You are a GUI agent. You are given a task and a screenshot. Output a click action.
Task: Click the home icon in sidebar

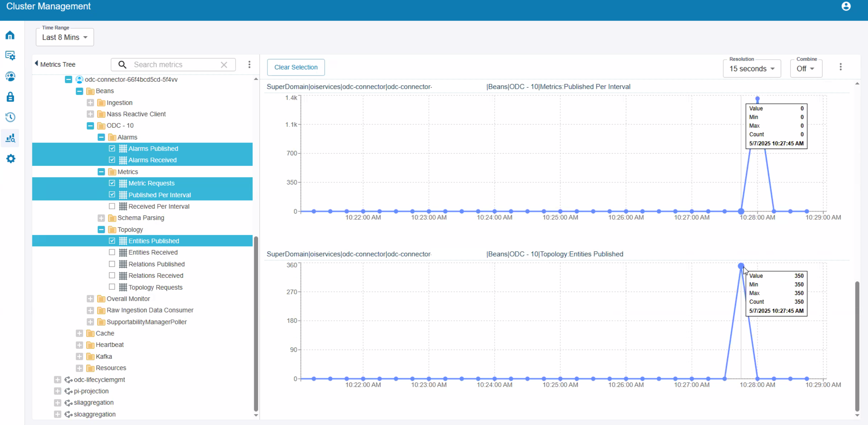tap(10, 35)
